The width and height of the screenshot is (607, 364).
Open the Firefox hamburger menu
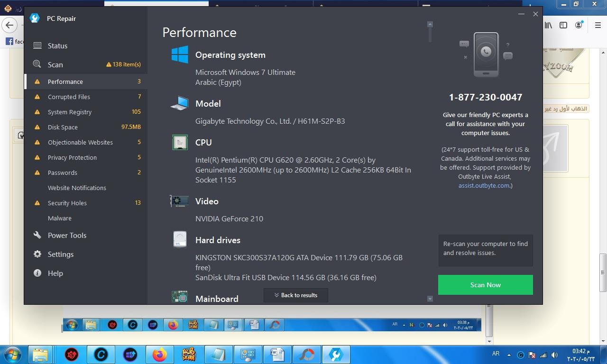point(598,25)
